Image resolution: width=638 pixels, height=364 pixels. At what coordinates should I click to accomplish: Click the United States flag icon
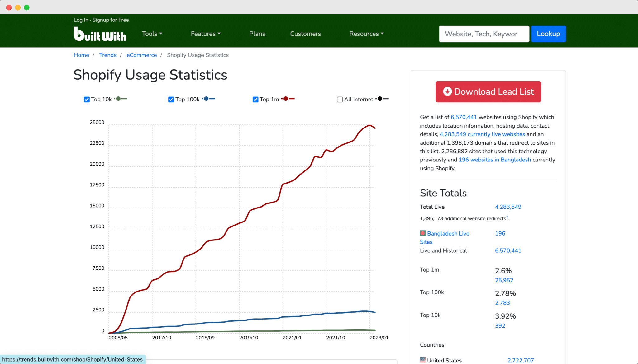[422, 360]
